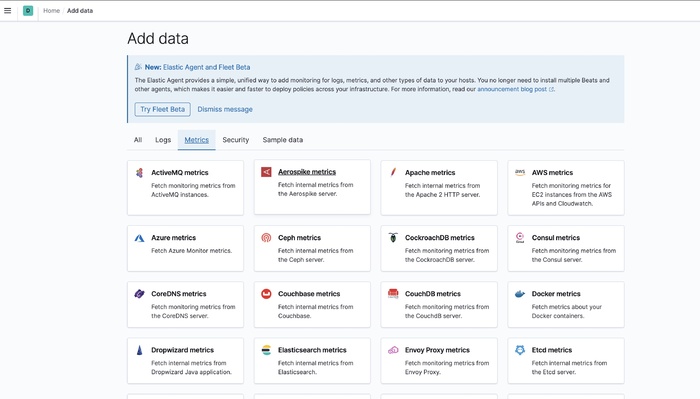The image size is (700, 399).
Task: Click the AWS logo icon
Action: (520, 172)
